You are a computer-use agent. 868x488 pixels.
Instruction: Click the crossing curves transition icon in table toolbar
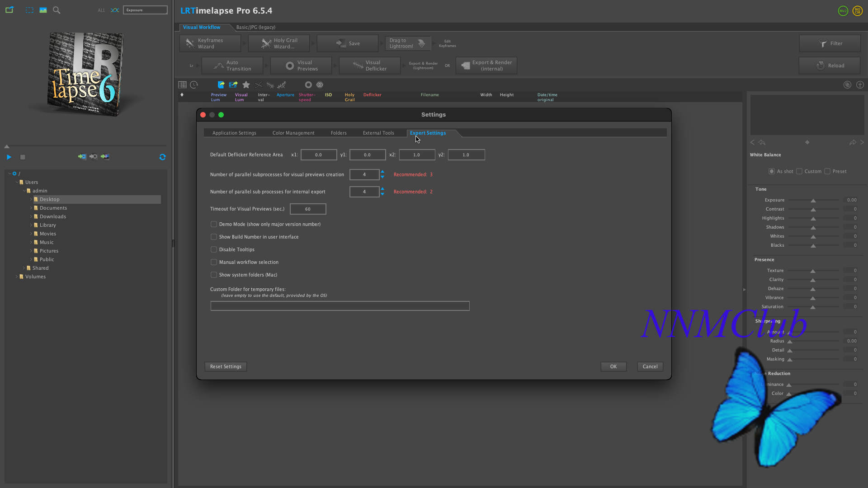(x=259, y=84)
